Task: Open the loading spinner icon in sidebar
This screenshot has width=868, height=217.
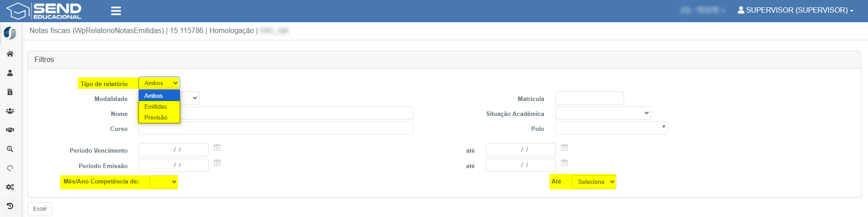Action: [10, 168]
